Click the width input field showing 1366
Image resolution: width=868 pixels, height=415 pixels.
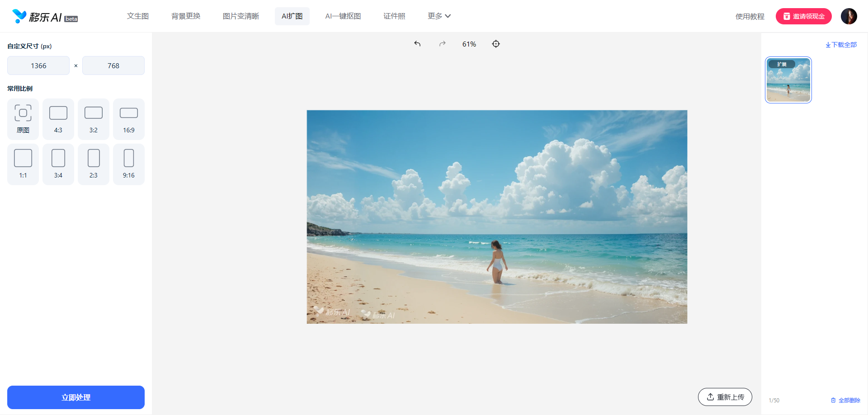click(38, 65)
